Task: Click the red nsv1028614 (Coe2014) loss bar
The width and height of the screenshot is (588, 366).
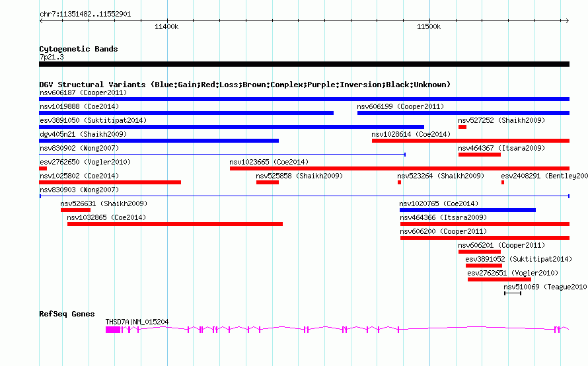Action: (470, 141)
